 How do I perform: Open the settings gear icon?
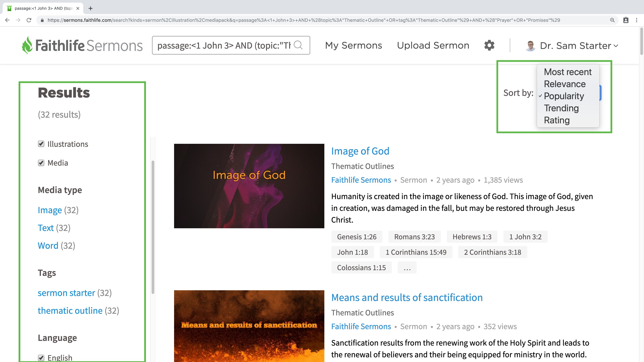point(489,45)
